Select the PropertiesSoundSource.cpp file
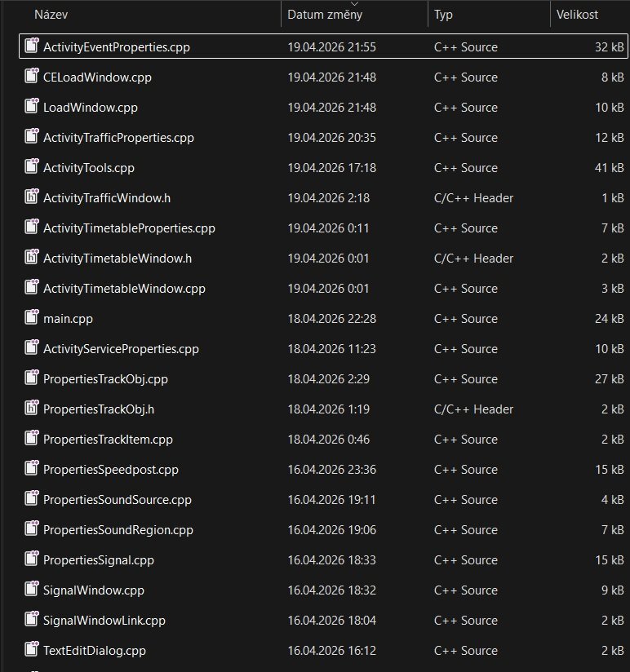Screen dimensions: 630x672 (x=117, y=500)
